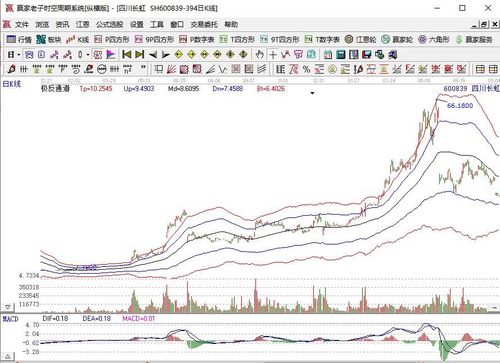Select the crosshair cursor tool
The width and height of the screenshot is (500, 363).
(x=273, y=54)
